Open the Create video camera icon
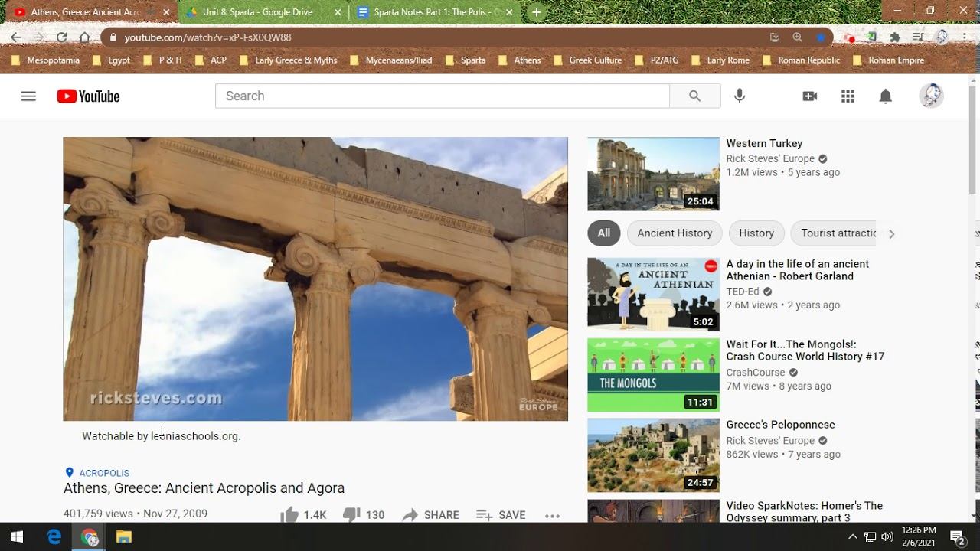 [809, 96]
